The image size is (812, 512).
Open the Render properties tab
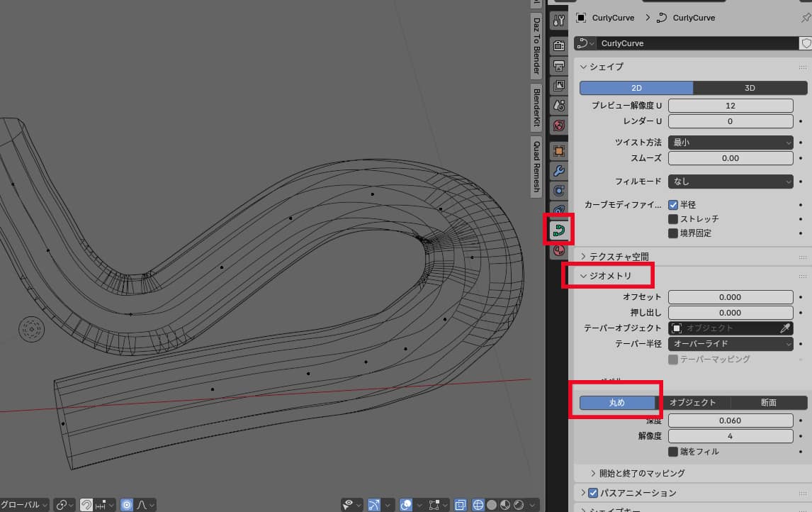558,46
